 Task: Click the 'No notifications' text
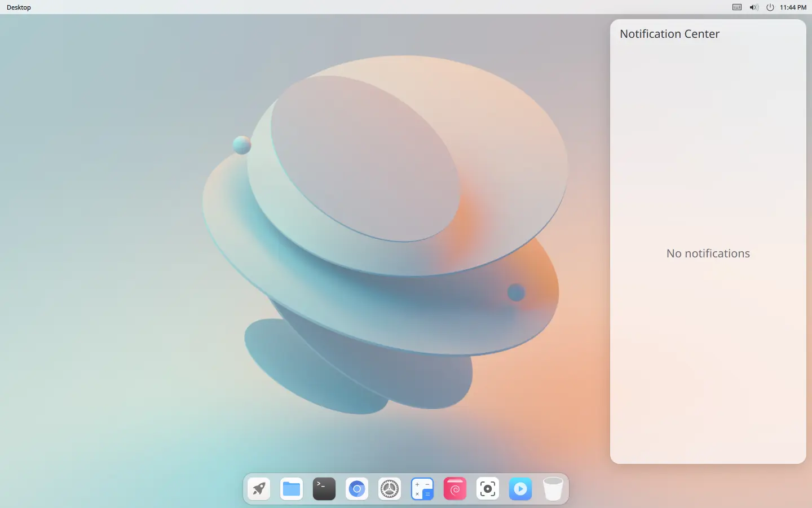click(708, 253)
